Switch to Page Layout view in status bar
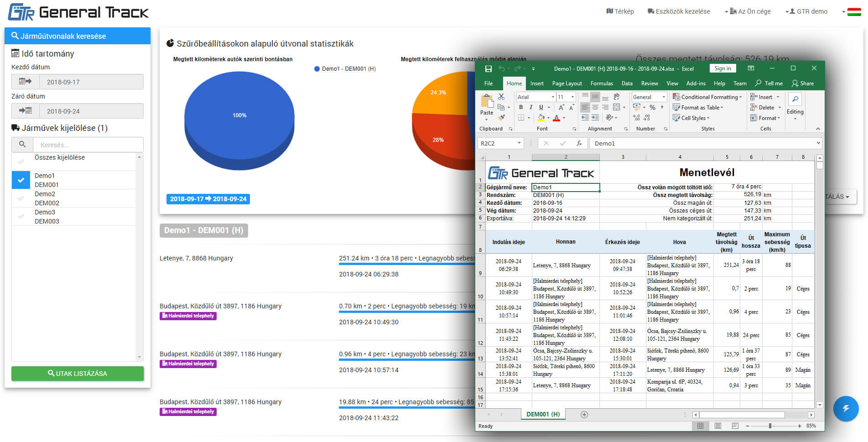Viewport: 868px width, 442px height. 718,426
